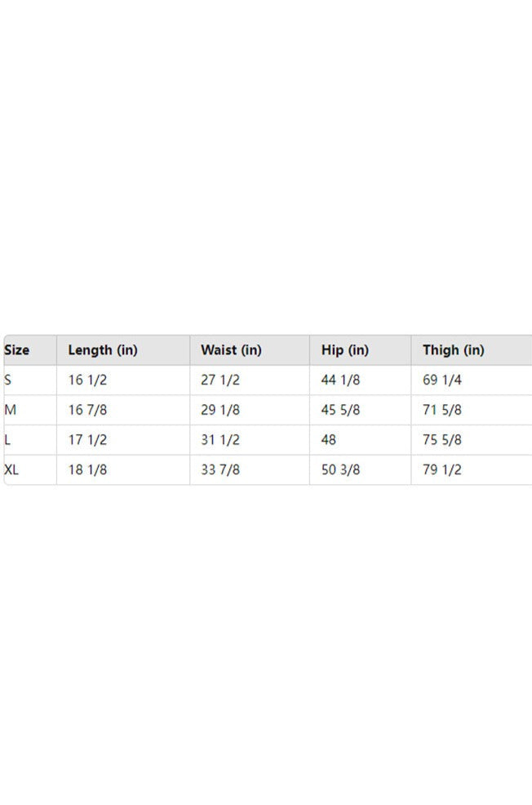Screen dimensions: 532x805
Task: Select the 79 1/2 thigh value
Action: 442,469
